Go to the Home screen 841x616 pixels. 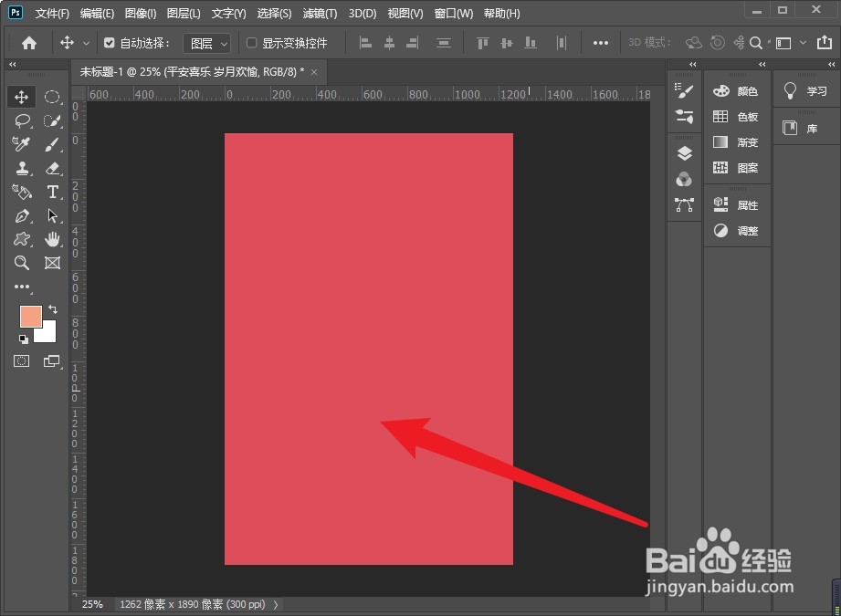(29, 43)
